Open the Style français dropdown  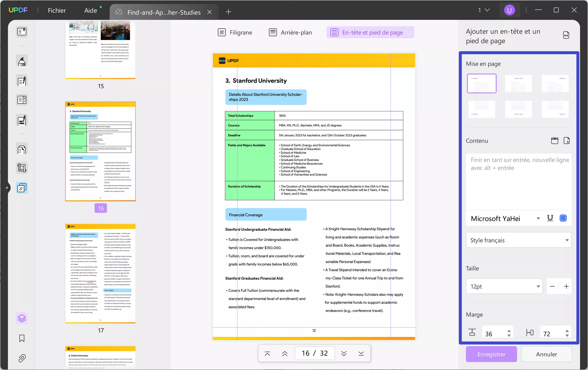coord(519,240)
